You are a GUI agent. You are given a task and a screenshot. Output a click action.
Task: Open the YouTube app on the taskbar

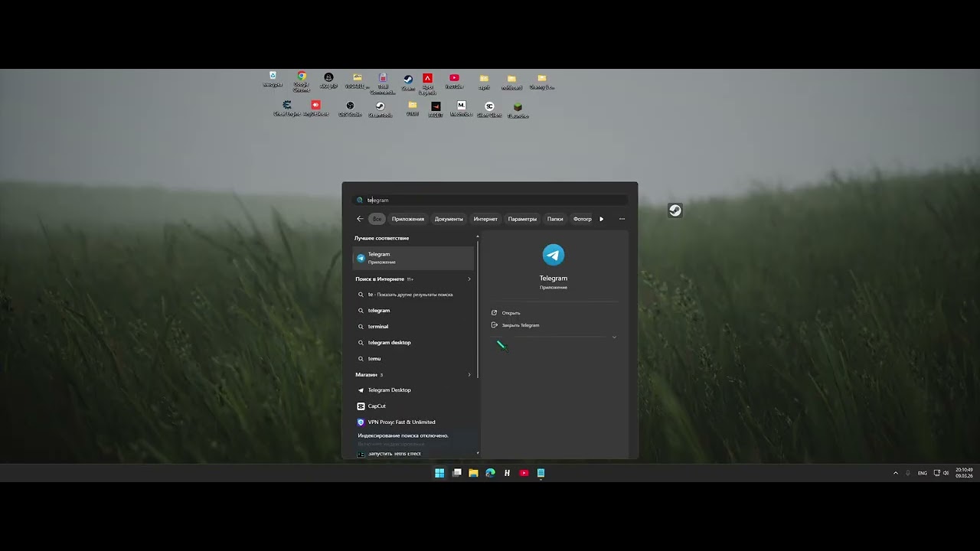524,473
